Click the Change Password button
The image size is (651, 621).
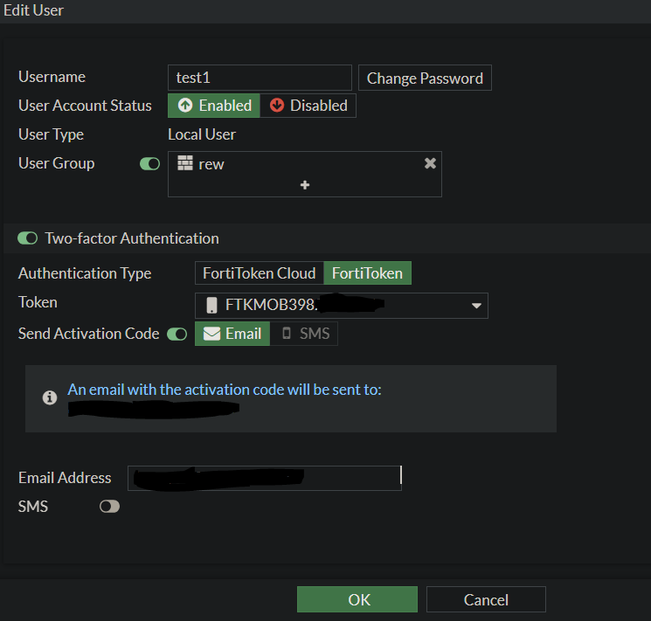tap(425, 78)
